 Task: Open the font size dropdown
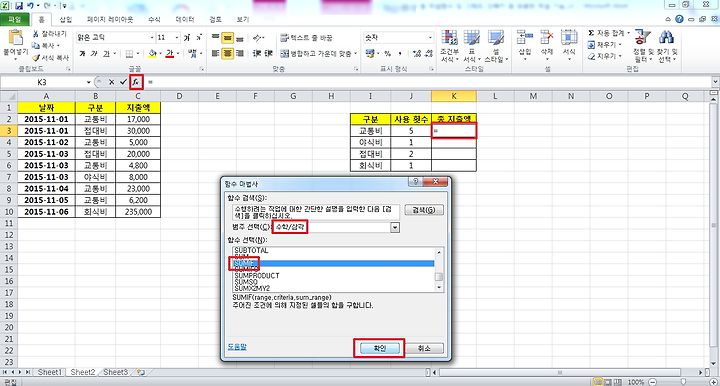click(x=177, y=38)
